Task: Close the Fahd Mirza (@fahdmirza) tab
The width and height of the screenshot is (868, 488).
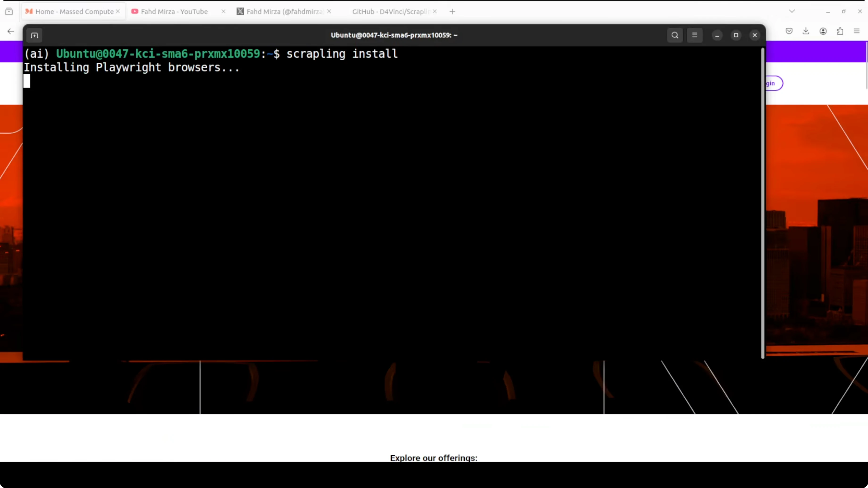Action: [329, 11]
